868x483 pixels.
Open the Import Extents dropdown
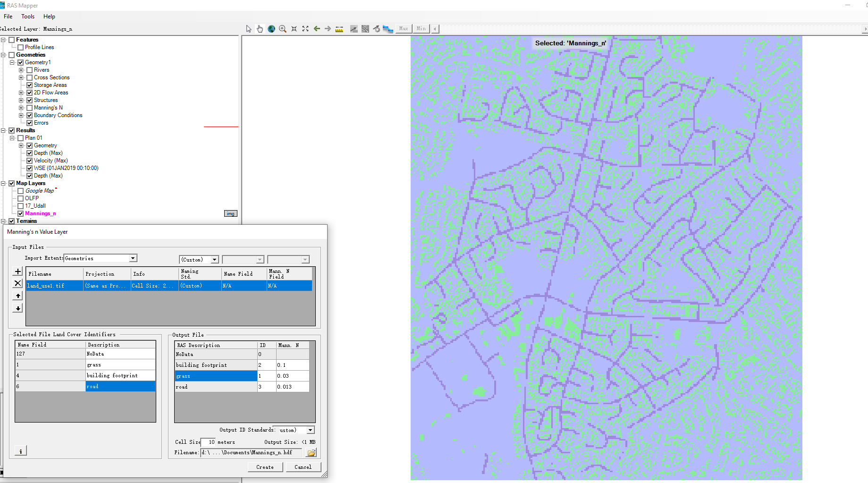tap(133, 258)
